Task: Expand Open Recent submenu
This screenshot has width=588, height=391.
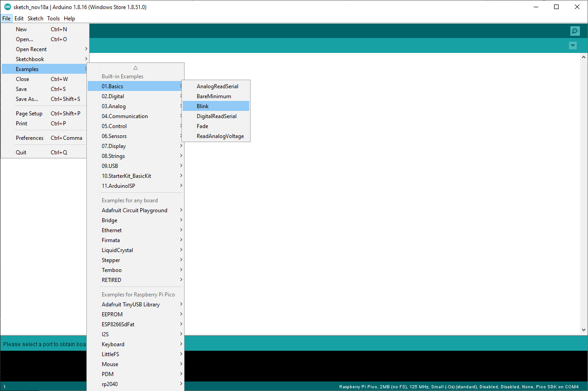Action: (x=45, y=49)
